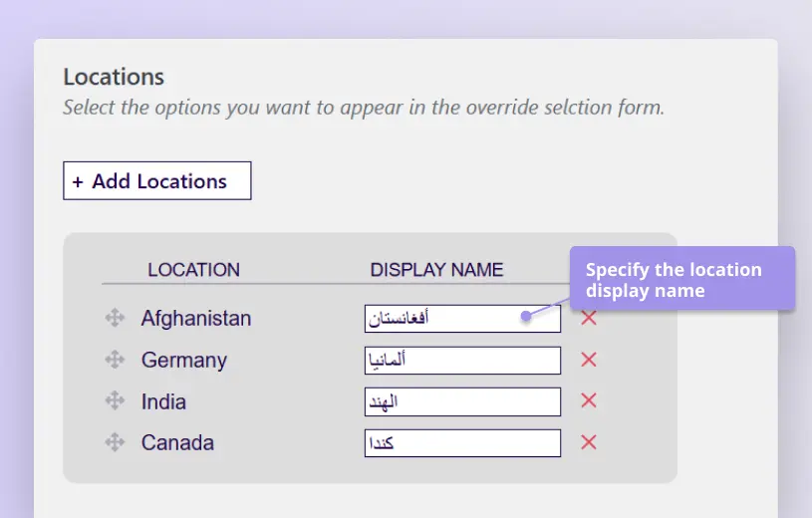
Task: Click the DISPLAY NAME column header
Action: (x=436, y=270)
